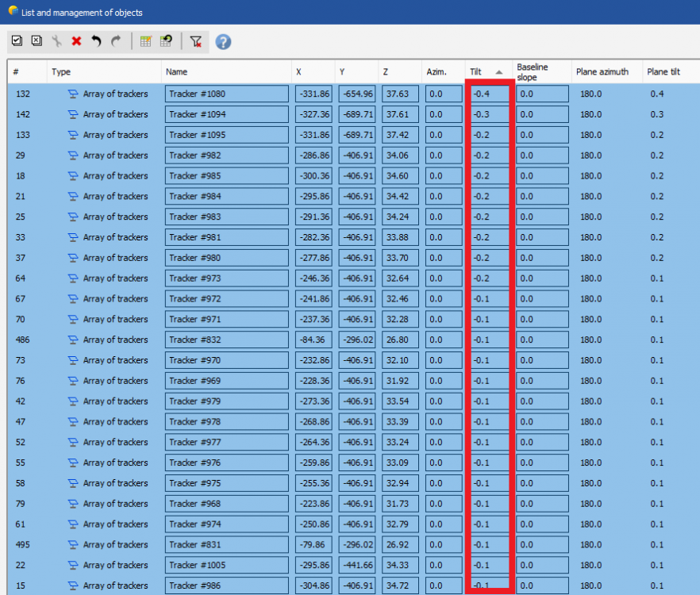700x595 pixels.
Task: Edit the name field of Tracker #1080
Action: [226, 94]
